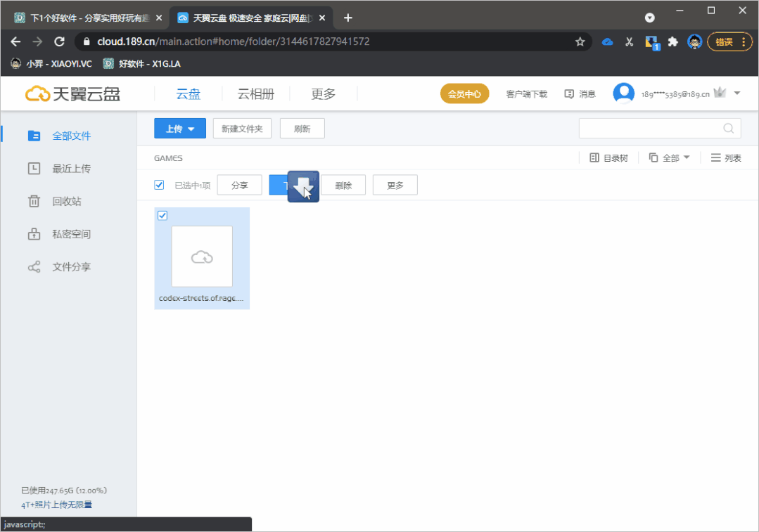The height and width of the screenshot is (532, 759).
Task: Select the 云盘 navigation tab
Action: (x=188, y=94)
